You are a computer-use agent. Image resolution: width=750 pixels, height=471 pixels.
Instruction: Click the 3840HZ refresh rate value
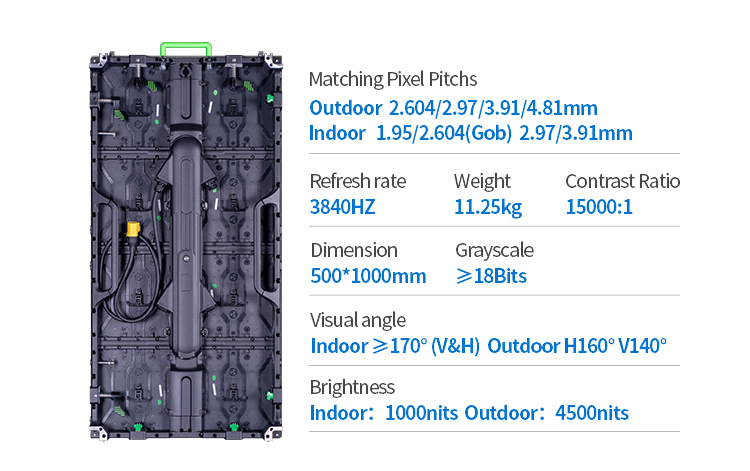coord(342,207)
